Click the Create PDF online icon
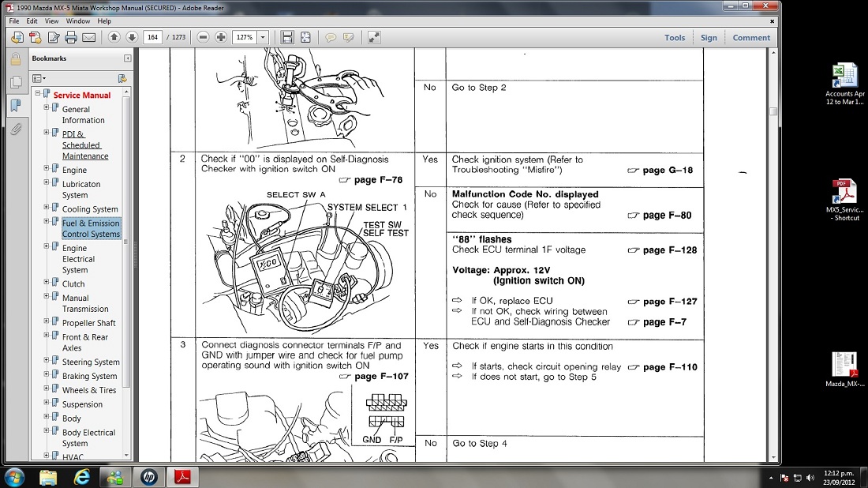The height and width of the screenshot is (488, 868). click(36, 37)
